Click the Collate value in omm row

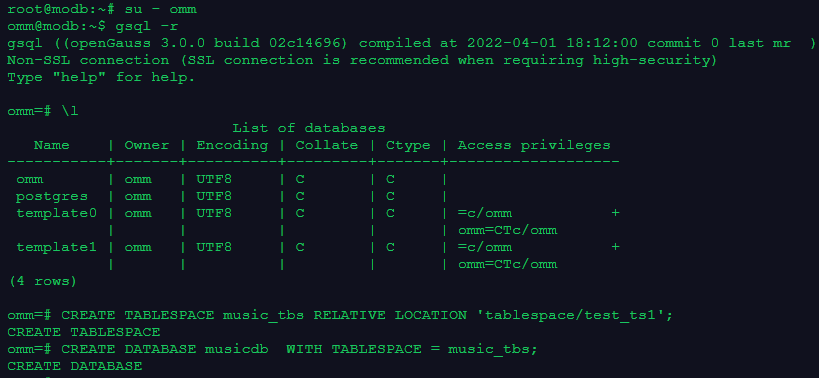(x=300, y=180)
